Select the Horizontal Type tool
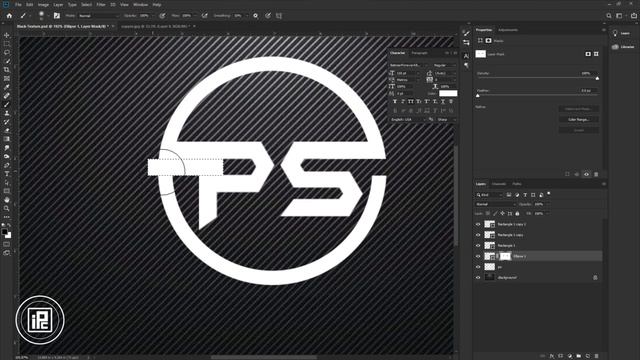640x360 pixels. pos(7,174)
